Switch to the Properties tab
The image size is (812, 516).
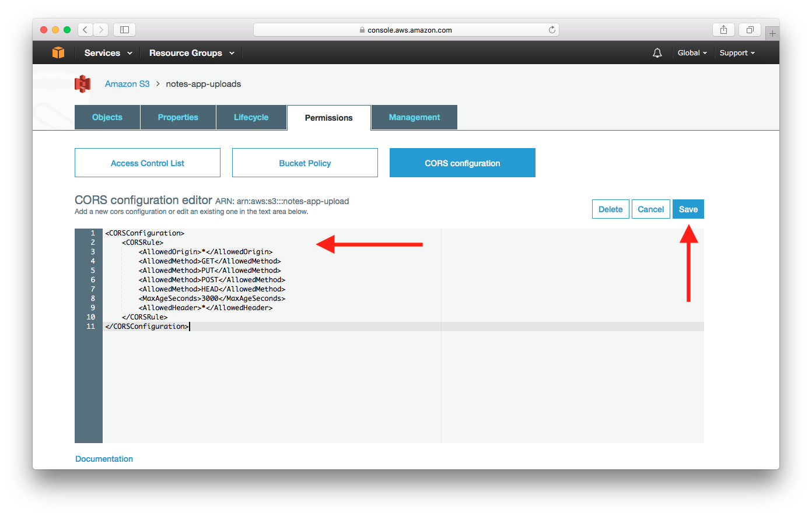click(178, 117)
